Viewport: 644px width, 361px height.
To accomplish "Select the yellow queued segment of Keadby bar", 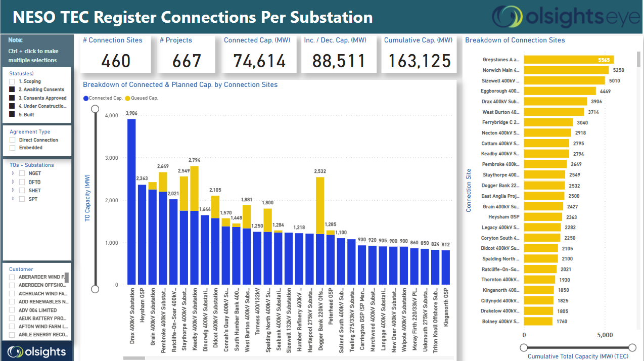I will coord(194,188).
